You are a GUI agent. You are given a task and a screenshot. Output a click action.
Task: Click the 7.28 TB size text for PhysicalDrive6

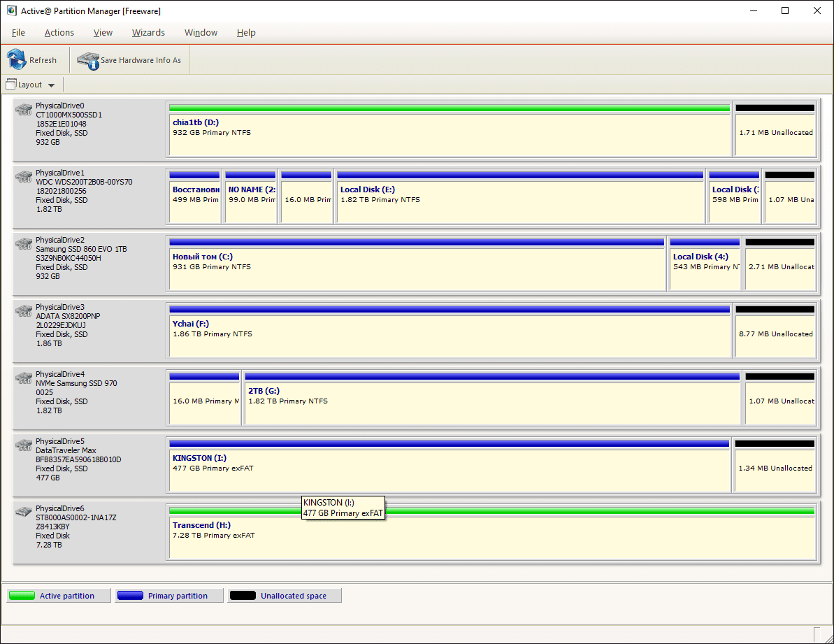(x=48, y=545)
